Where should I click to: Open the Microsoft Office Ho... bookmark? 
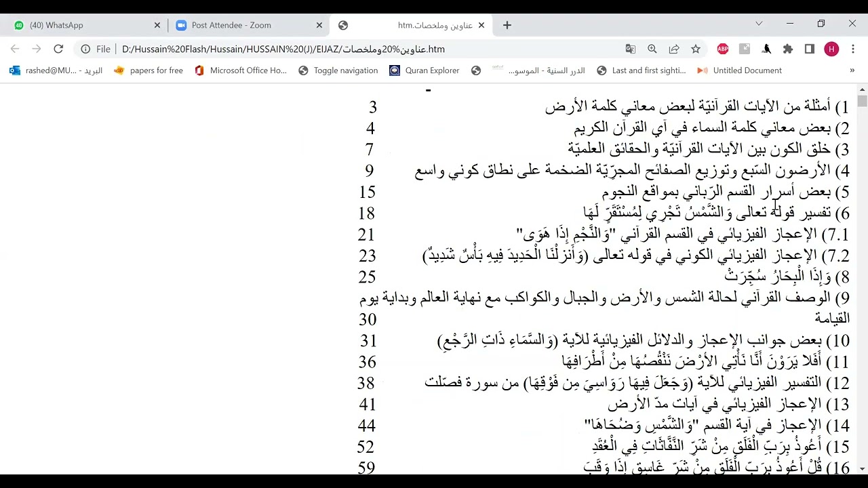(x=241, y=70)
